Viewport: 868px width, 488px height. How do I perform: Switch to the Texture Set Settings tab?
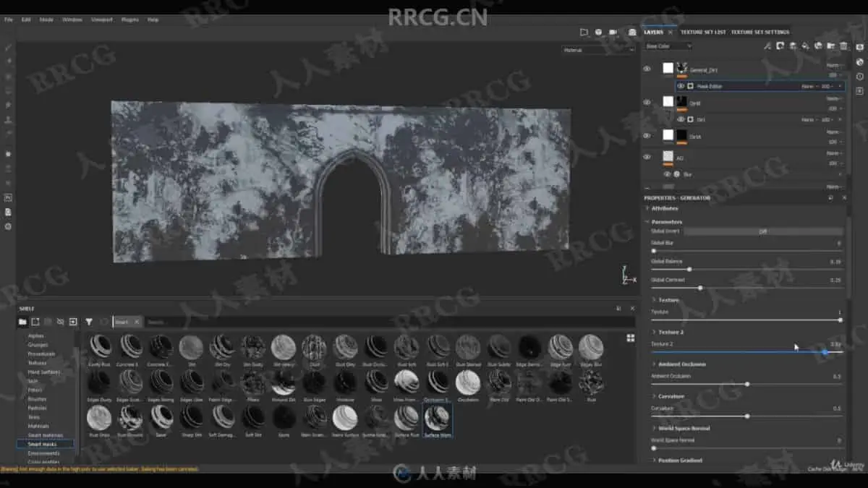(x=760, y=32)
